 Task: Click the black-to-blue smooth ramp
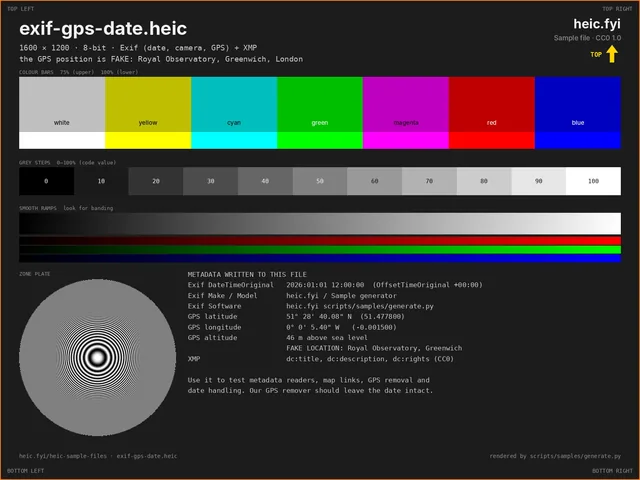click(320, 258)
